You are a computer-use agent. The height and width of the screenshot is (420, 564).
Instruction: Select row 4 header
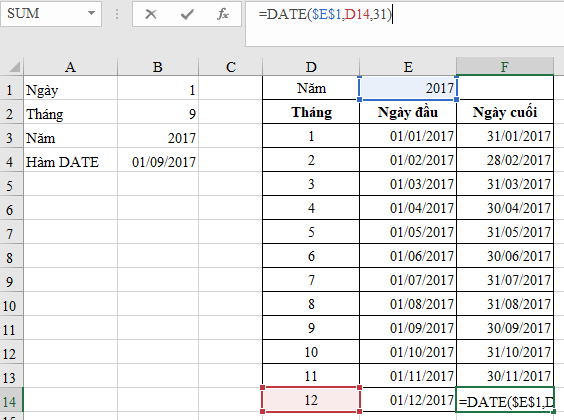pos(11,162)
